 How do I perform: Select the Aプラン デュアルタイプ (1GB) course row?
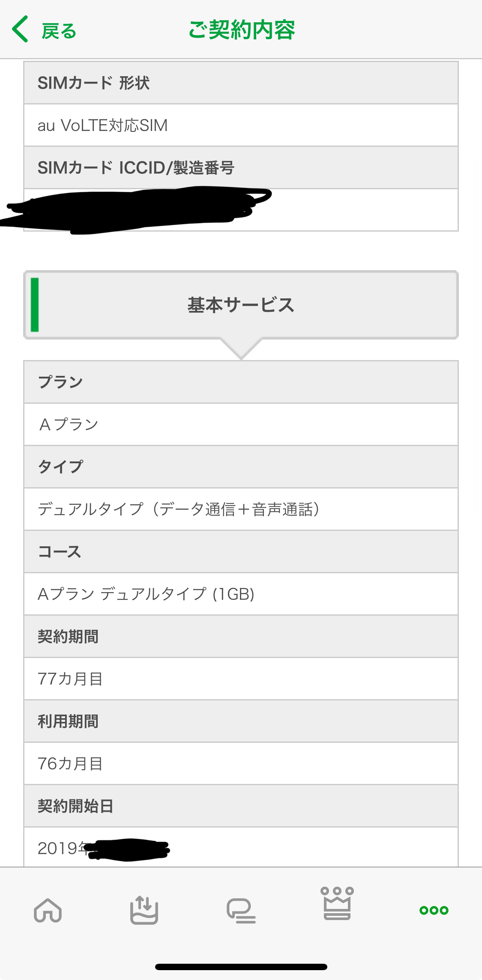coord(241,594)
